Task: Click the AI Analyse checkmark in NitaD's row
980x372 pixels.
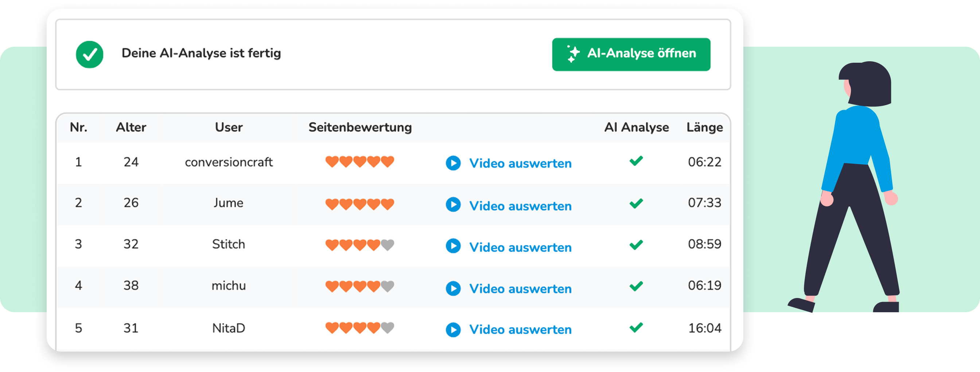Action: [x=636, y=328]
